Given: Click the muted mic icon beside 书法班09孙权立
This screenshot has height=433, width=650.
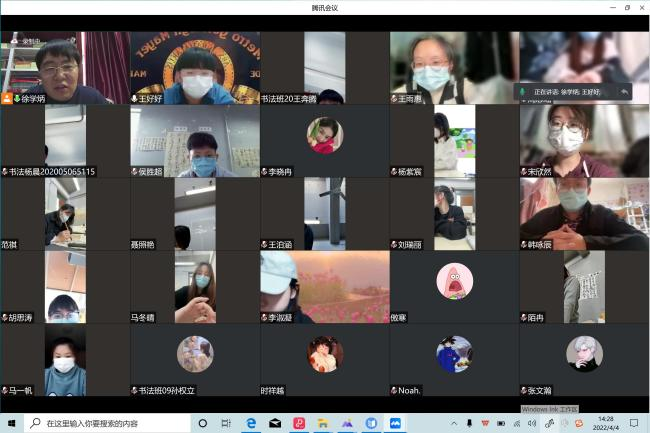Looking at the screenshot, I should [x=134, y=390].
